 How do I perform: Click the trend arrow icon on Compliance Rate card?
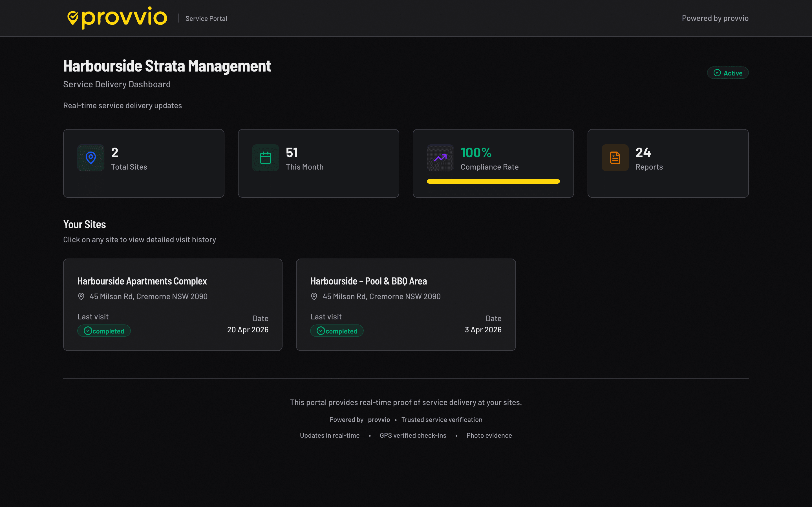point(440,158)
